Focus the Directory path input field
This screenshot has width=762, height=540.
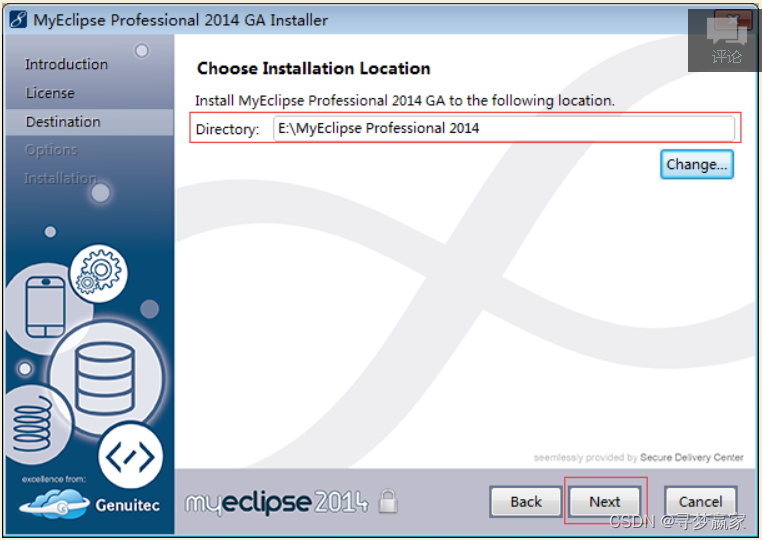point(503,128)
